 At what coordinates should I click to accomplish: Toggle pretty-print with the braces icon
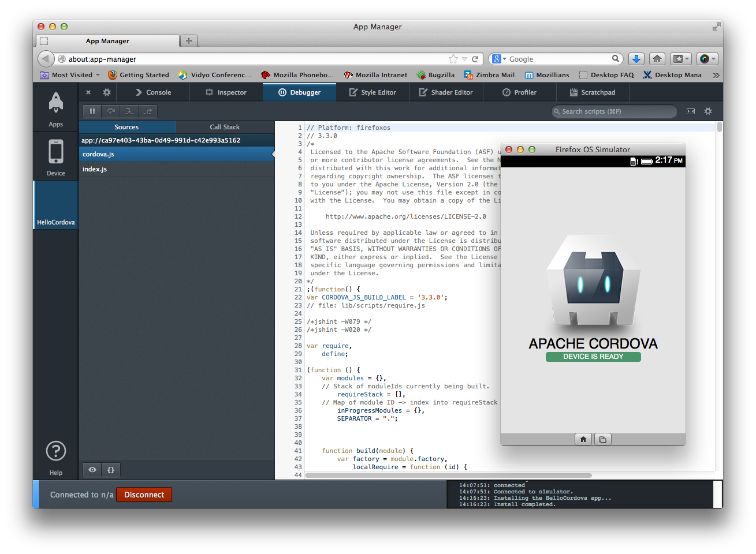[x=110, y=470]
